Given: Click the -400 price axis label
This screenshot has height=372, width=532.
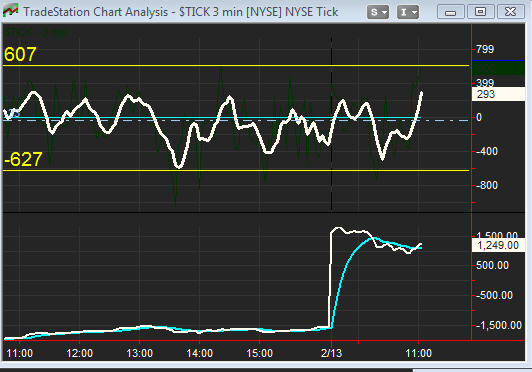Looking at the screenshot, I should click(x=487, y=151).
